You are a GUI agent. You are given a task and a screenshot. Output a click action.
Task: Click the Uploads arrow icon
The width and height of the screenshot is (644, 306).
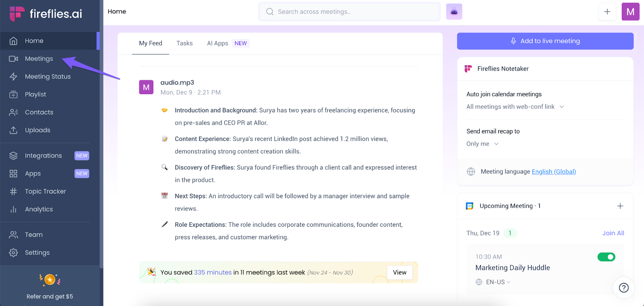(x=13, y=130)
